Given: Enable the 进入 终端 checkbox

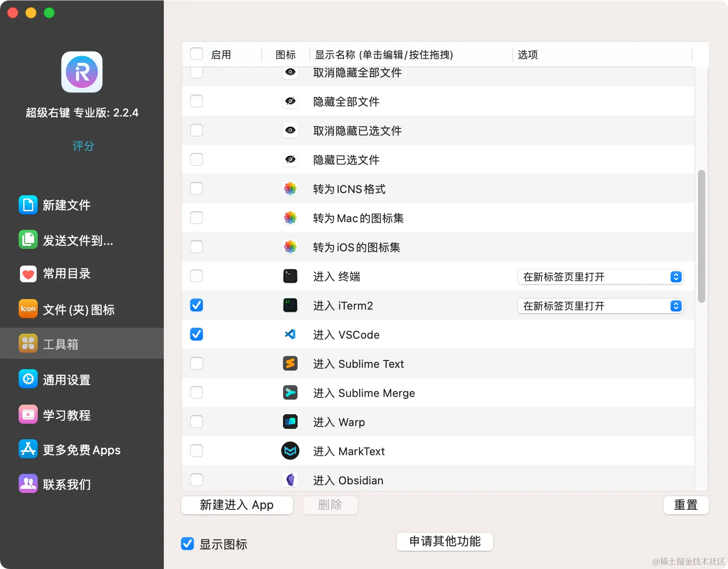Looking at the screenshot, I should point(197,276).
